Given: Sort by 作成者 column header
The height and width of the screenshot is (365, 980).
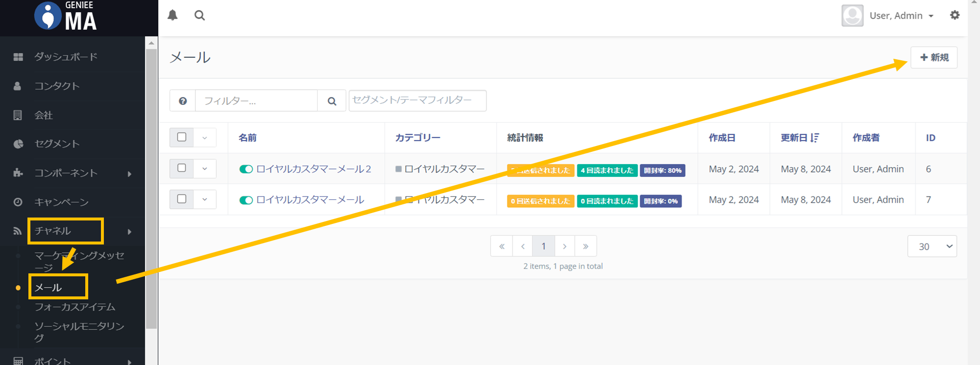Looking at the screenshot, I should [x=866, y=138].
